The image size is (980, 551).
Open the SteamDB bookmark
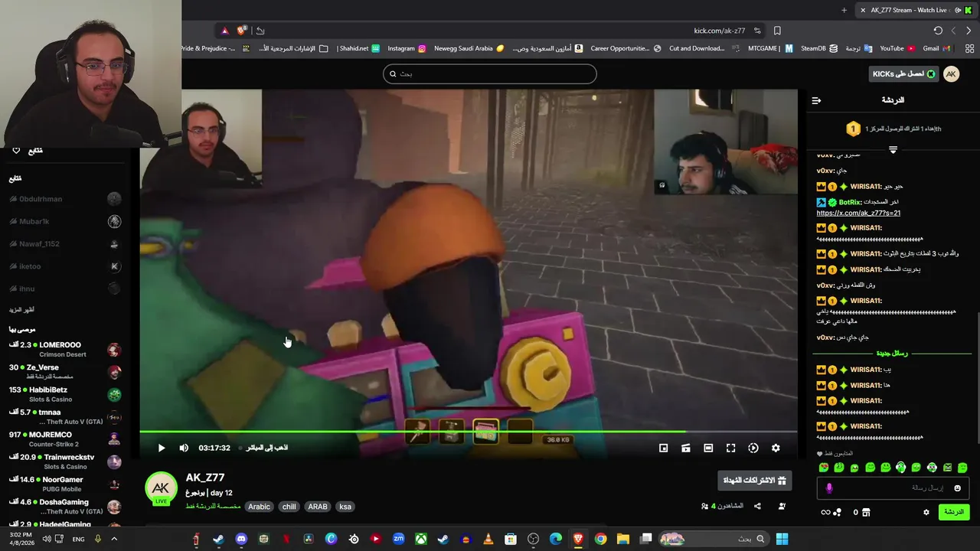pyautogui.click(x=819, y=48)
